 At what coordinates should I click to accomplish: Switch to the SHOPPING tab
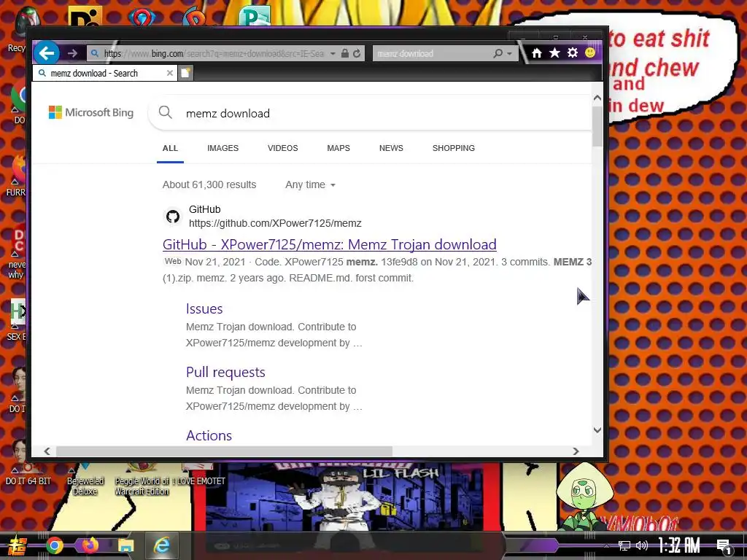(454, 148)
